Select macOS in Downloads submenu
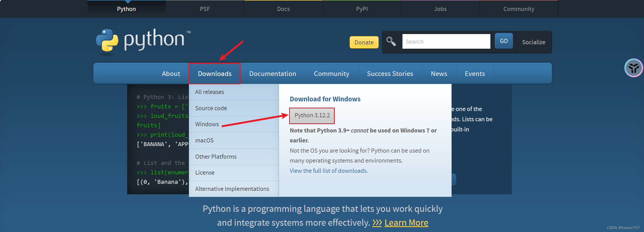Image resolution: width=644 pixels, height=232 pixels. [234, 140]
